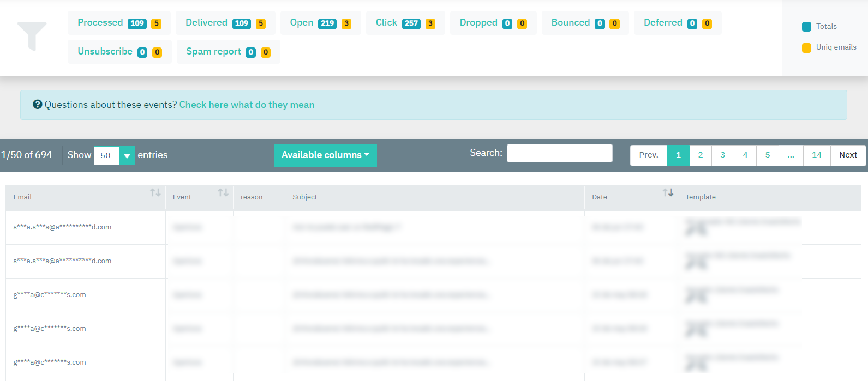The height and width of the screenshot is (381, 868).
Task: Go to page 2 of results
Action: 701,155
